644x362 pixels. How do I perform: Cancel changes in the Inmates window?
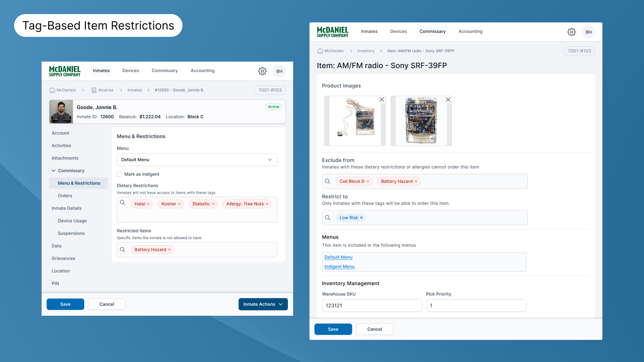(107, 304)
